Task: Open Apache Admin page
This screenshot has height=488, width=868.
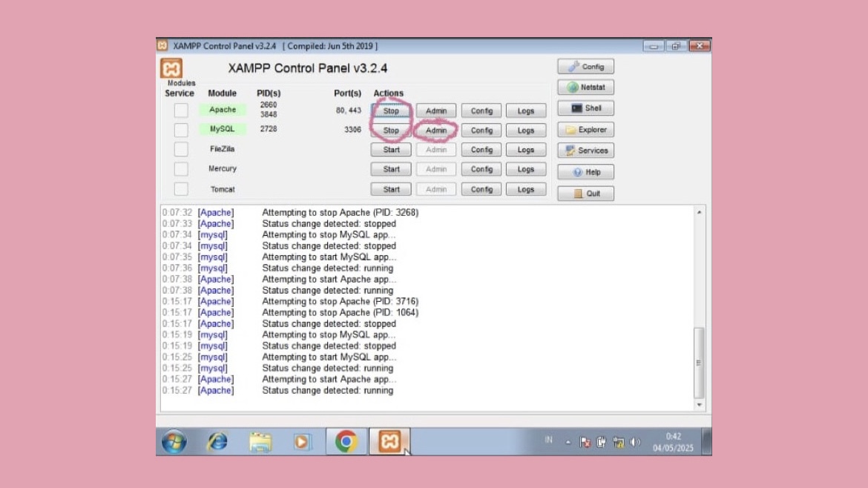Action: (436, 111)
